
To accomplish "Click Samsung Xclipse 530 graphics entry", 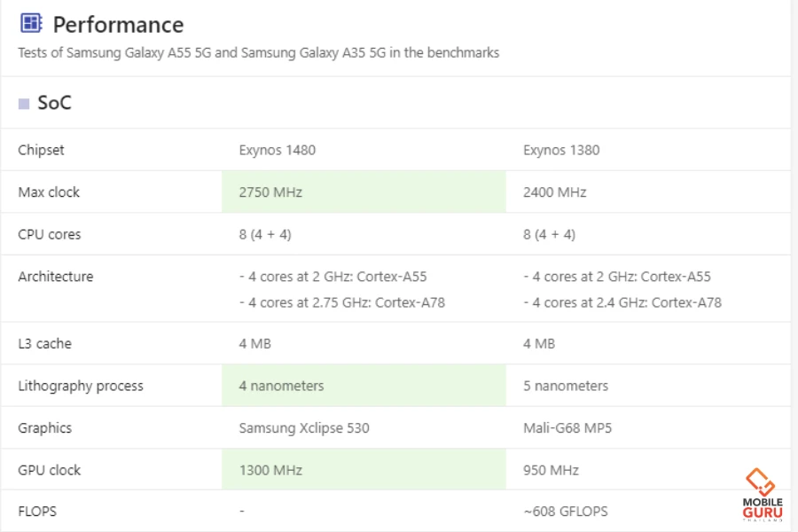I will [x=304, y=428].
